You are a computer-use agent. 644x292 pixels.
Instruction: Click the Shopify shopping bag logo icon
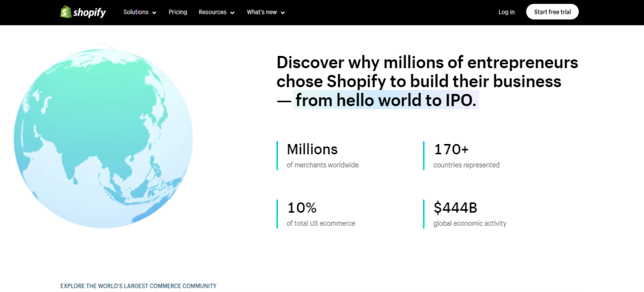65,12
